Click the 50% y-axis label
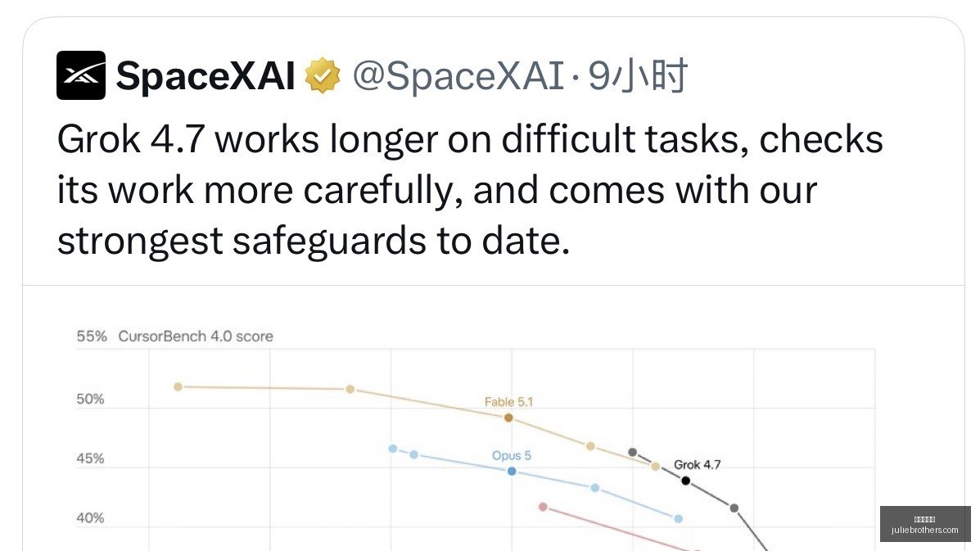 pyautogui.click(x=90, y=400)
